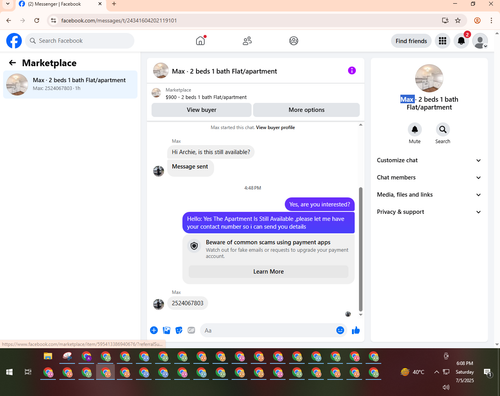Image resolution: width=500 pixels, height=396 pixels.
Task: Choose a sticker from the composer
Action: 179,330
